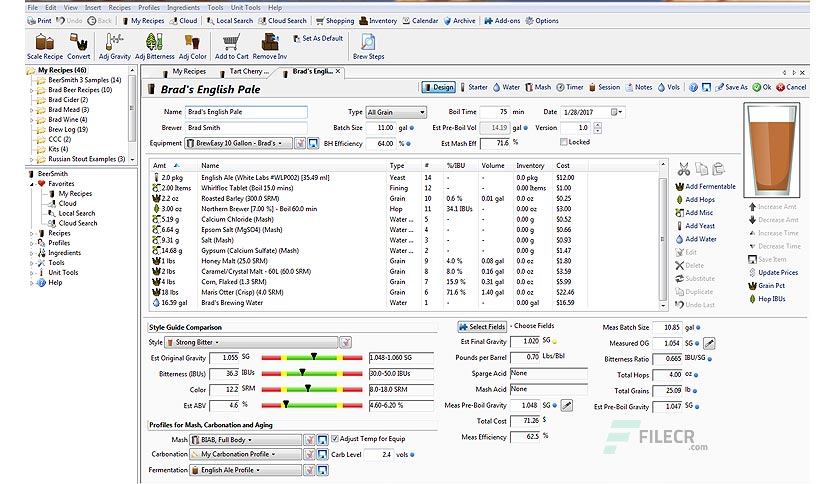Open the Session tab
836x484 pixels.
pyautogui.click(x=604, y=87)
